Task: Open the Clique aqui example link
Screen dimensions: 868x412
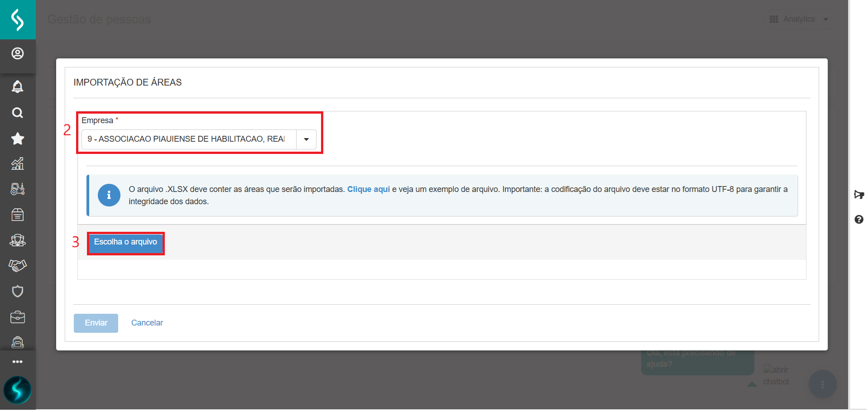Action: (x=368, y=189)
